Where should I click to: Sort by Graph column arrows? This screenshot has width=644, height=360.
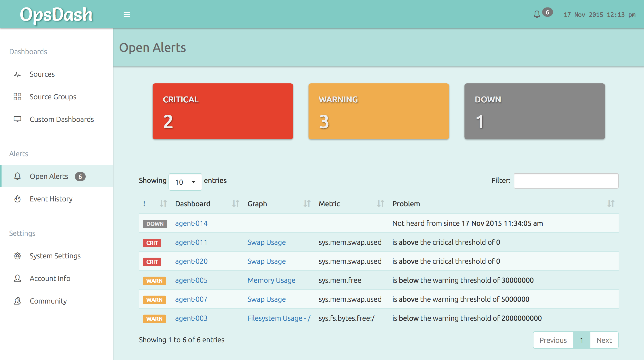coord(307,203)
